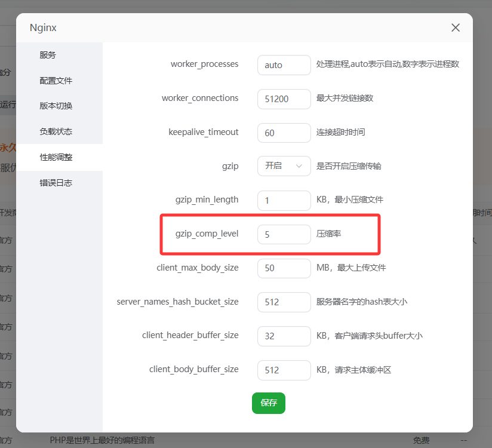492x448 pixels.
Task: Click the worker_processes input field
Action: [x=284, y=65]
